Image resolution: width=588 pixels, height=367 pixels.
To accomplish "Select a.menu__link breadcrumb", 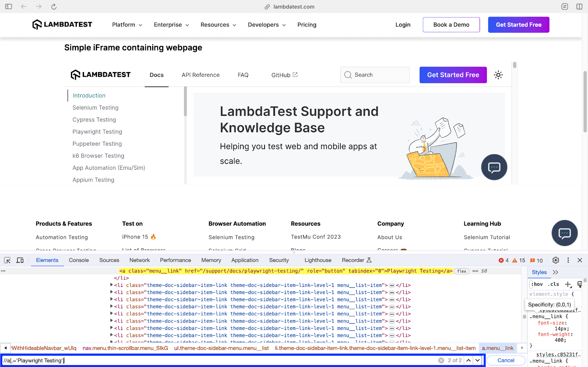I will coord(498,348).
